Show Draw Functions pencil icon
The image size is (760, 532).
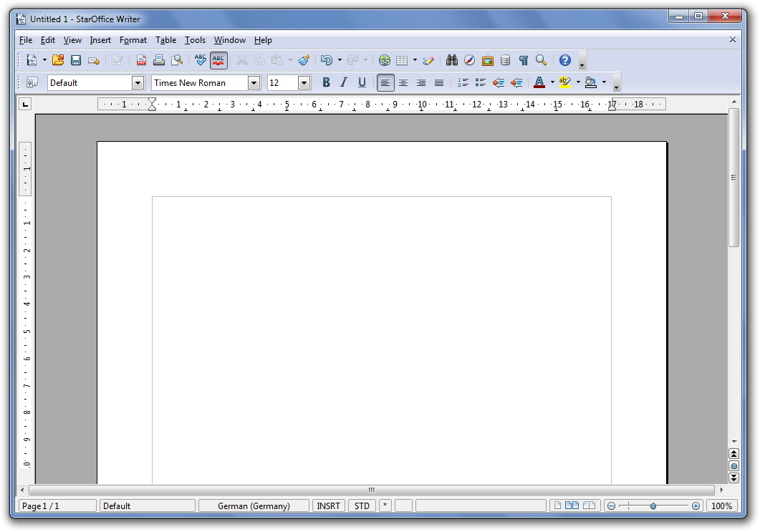428,60
